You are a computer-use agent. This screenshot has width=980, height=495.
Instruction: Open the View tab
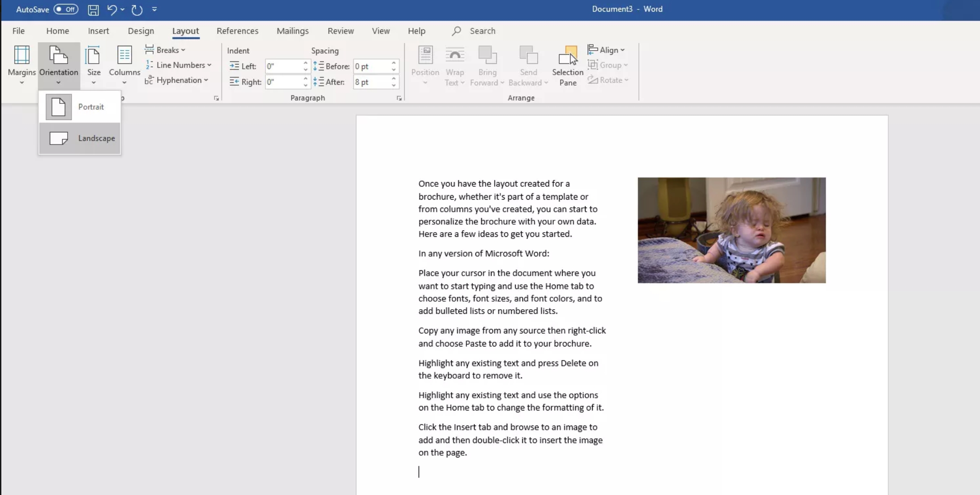point(381,31)
